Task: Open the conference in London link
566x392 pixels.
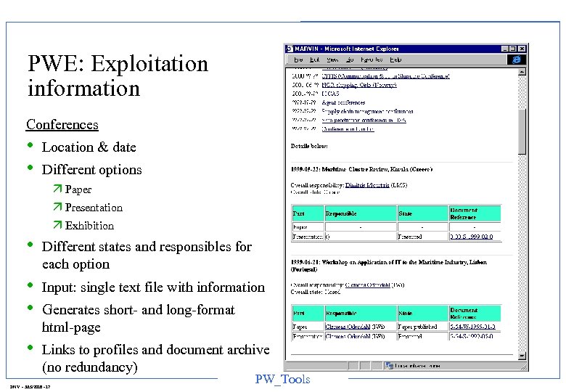Action: (348, 129)
